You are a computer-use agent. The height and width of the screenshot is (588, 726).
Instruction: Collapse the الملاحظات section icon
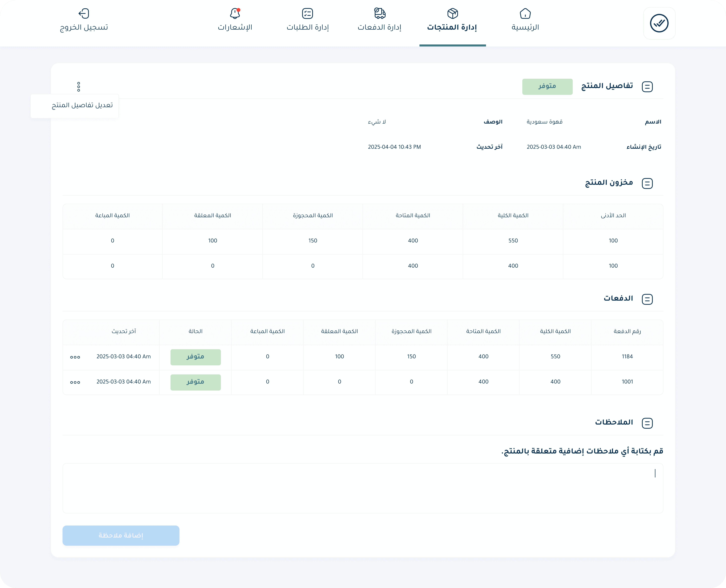[x=647, y=423]
